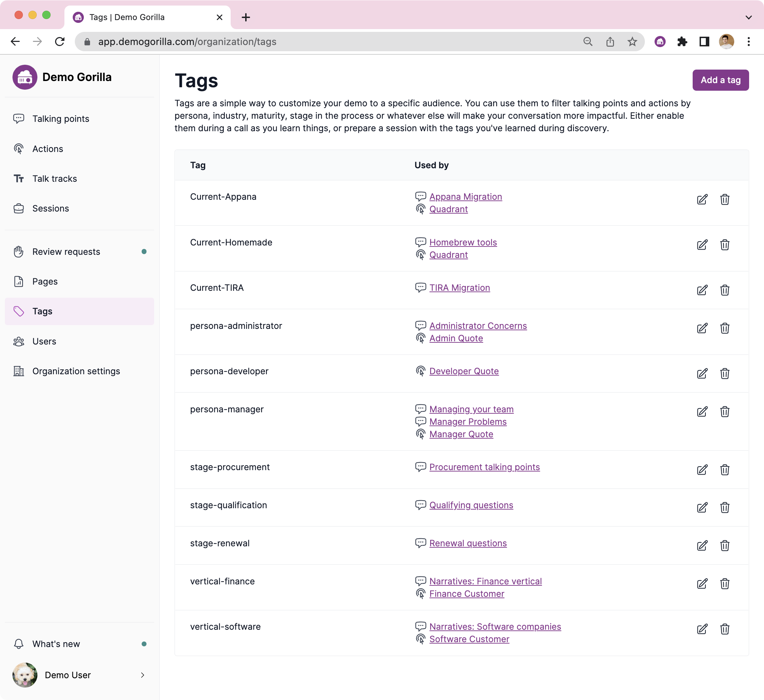The width and height of the screenshot is (764, 700).
Task: Toggle Chrome side panel
Action: [x=704, y=42]
